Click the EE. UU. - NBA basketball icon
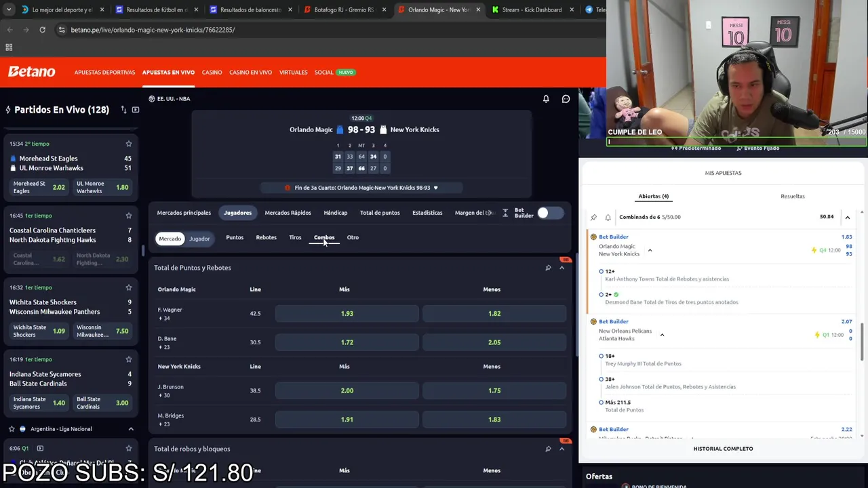868x488 pixels. pos(151,99)
